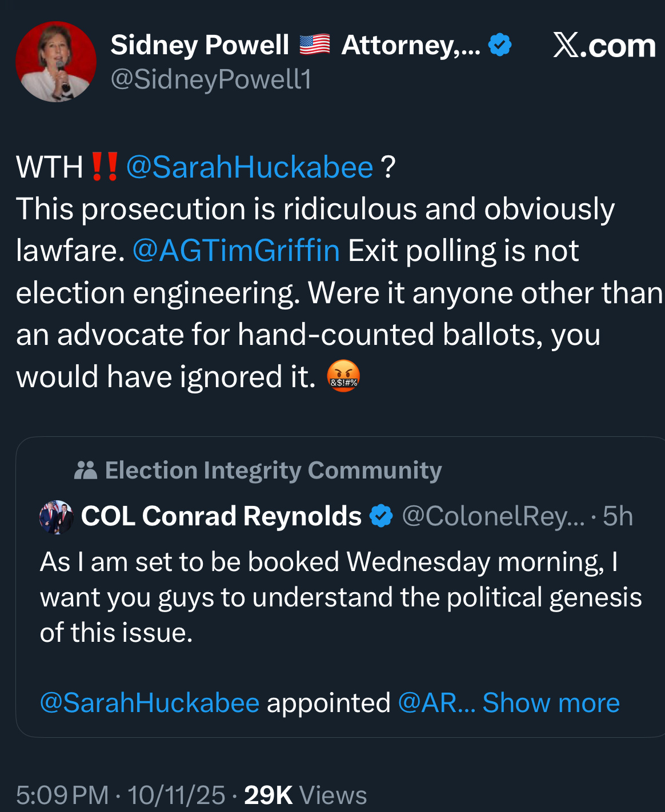Image resolution: width=665 pixels, height=812 pixels.
Task: Open Sidney Powell's profile picture
Action: [x=56, y=62]
